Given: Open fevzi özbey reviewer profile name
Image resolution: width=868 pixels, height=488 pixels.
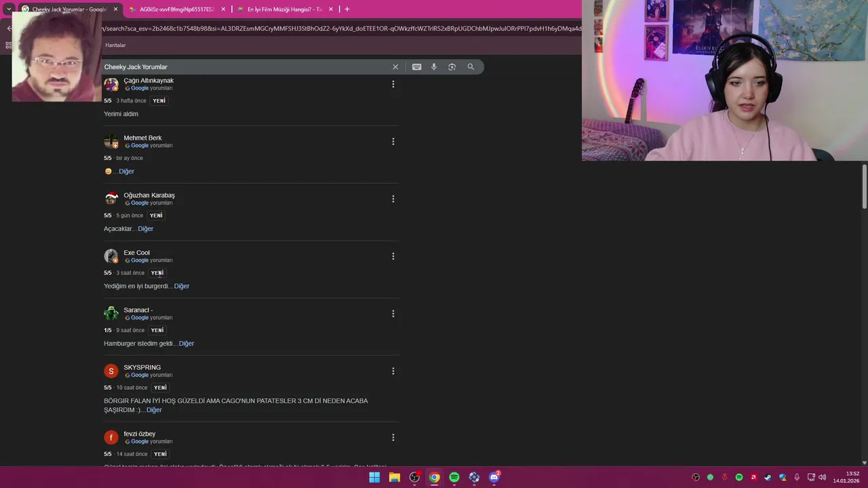Looking at the screenshot, I should click(140, 434).
